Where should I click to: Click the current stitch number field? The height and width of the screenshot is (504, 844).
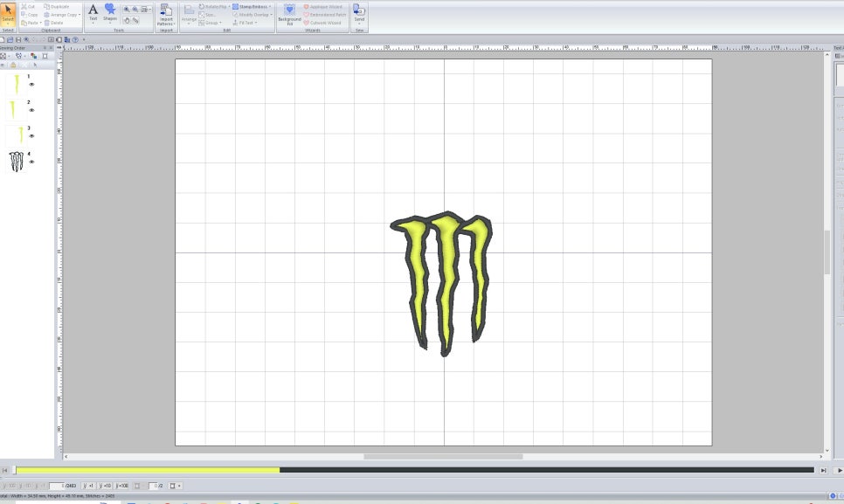tap(57, 486)
